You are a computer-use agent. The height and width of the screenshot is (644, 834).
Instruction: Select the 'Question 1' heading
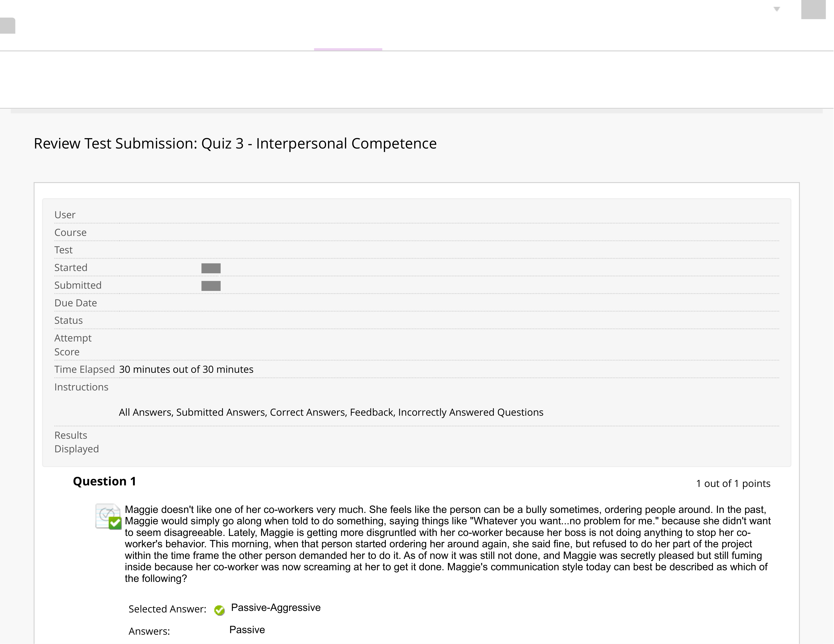[x=105, y=481]
